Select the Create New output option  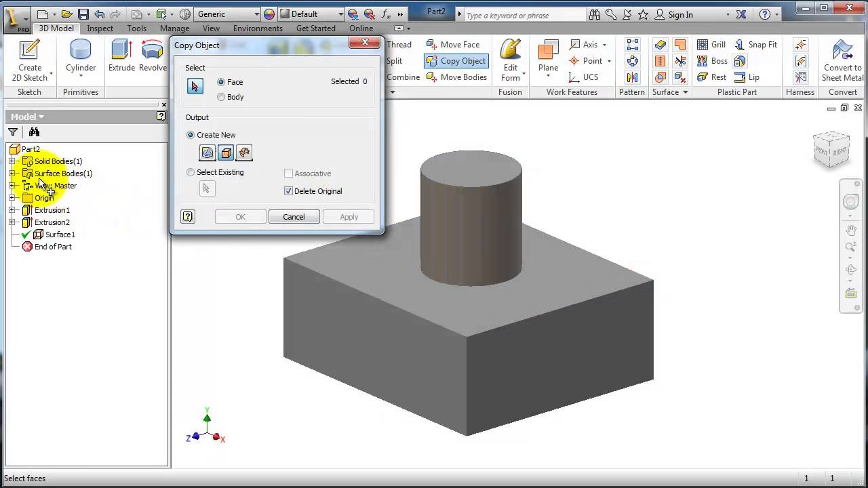pos(191,135)
